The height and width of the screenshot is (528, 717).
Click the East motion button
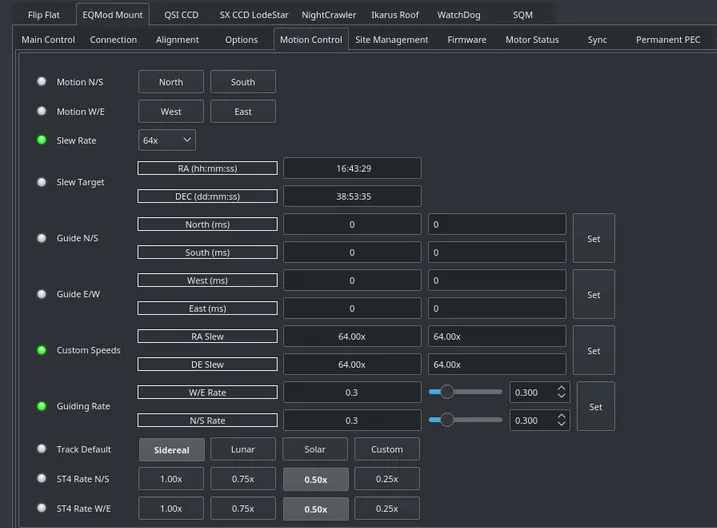pos(243,112)
